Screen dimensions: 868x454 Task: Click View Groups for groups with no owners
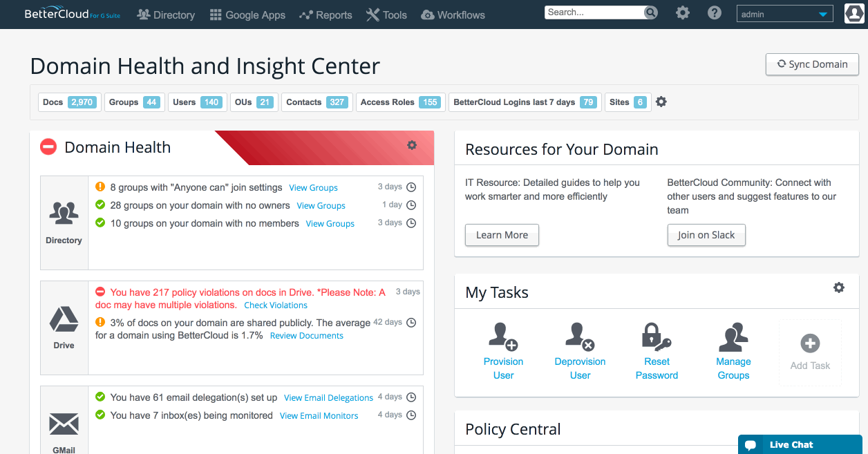tap(321, 206)
